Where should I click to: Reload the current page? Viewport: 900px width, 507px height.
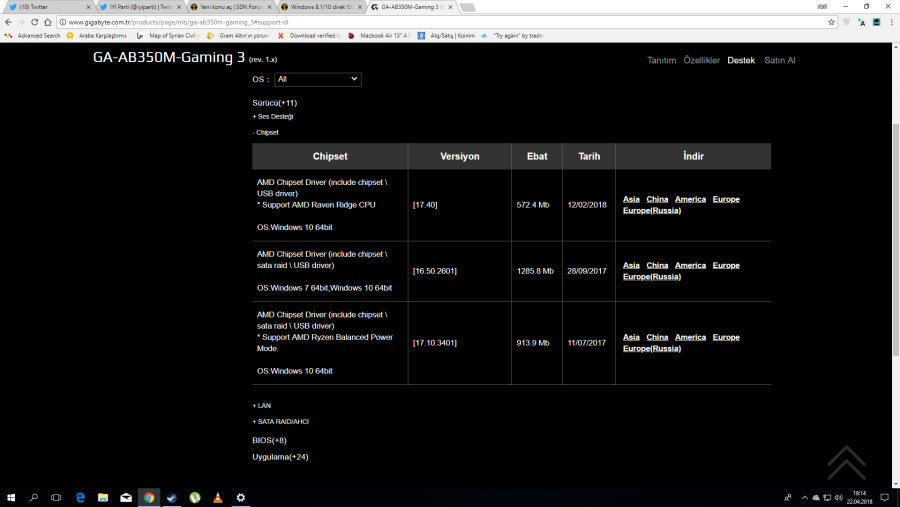point(34,22)
